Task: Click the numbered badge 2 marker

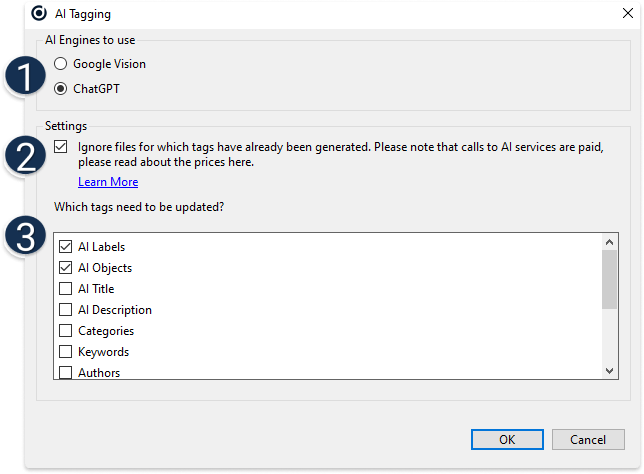Action: click(x=25, y=156)
